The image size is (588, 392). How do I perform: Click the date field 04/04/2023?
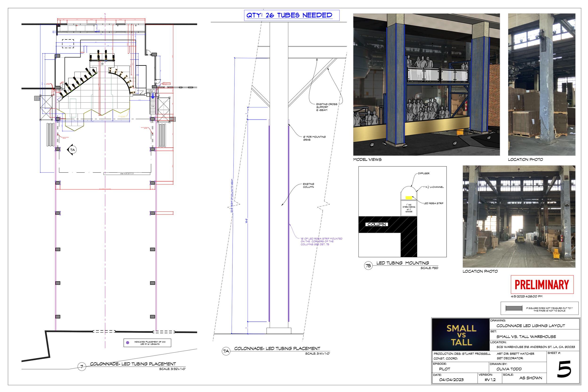451,380
